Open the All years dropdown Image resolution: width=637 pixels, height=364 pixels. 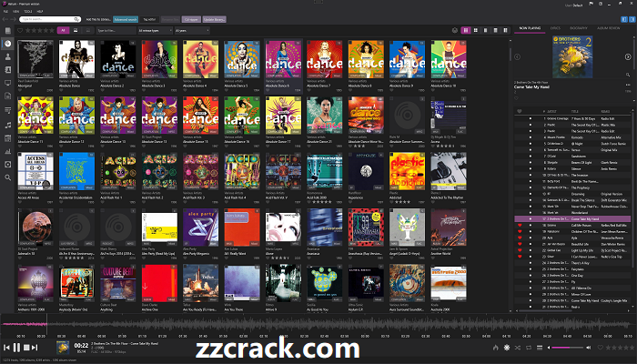pyautogui.click(x=192, y=30)
